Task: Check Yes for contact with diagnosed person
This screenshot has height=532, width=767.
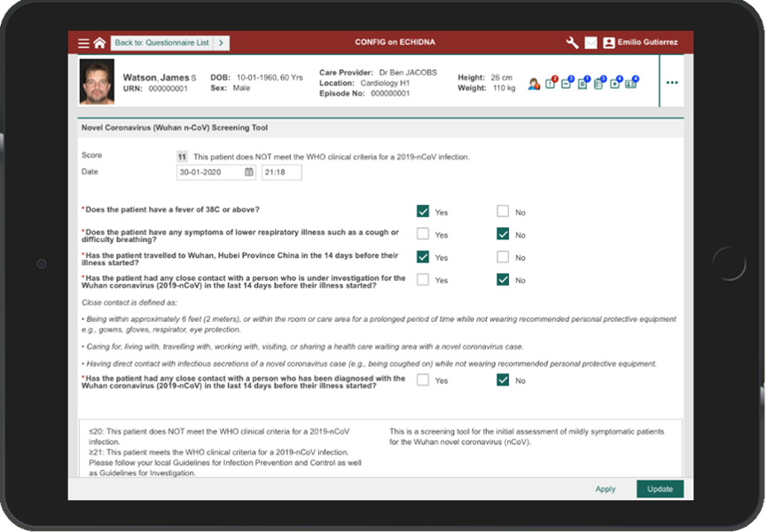Action: [x=423, y=379]
